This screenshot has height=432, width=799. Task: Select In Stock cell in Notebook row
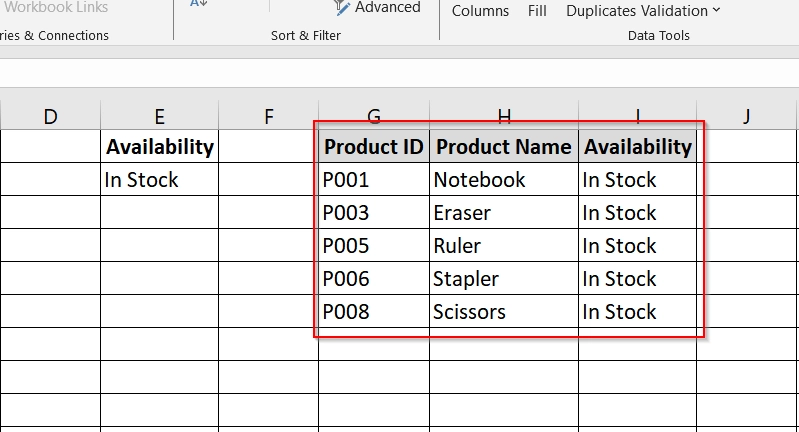tap(637, 179)
